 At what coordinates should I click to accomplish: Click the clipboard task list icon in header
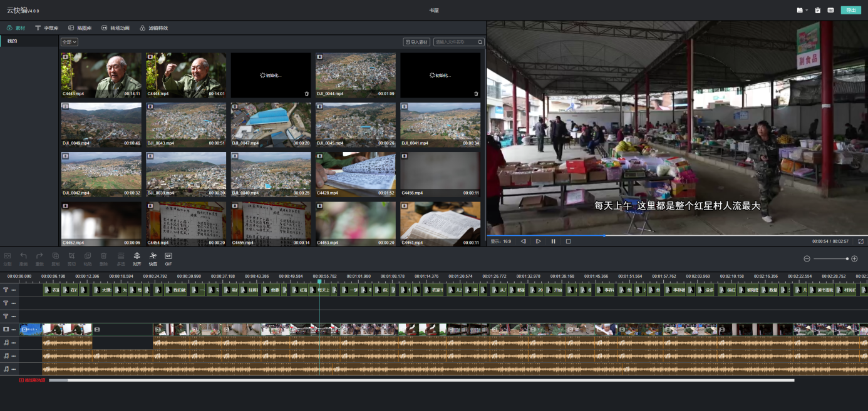817,10
